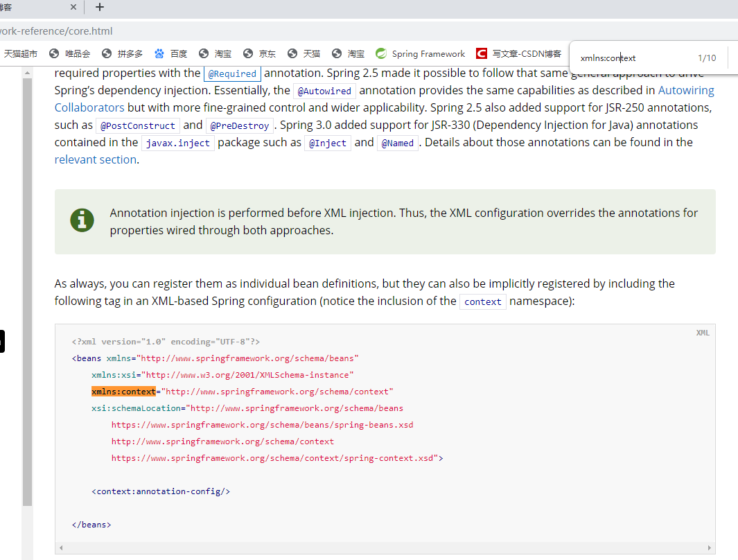Open 拼多多 bookmark globe icon
738x560 pixels.
[x=107, y=53]
